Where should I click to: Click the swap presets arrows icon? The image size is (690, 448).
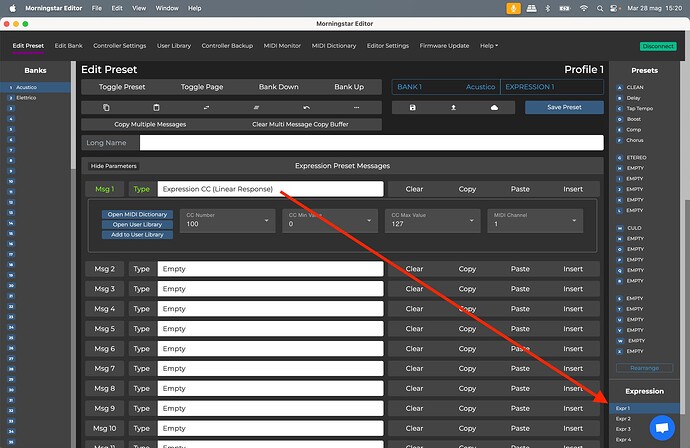206,107
